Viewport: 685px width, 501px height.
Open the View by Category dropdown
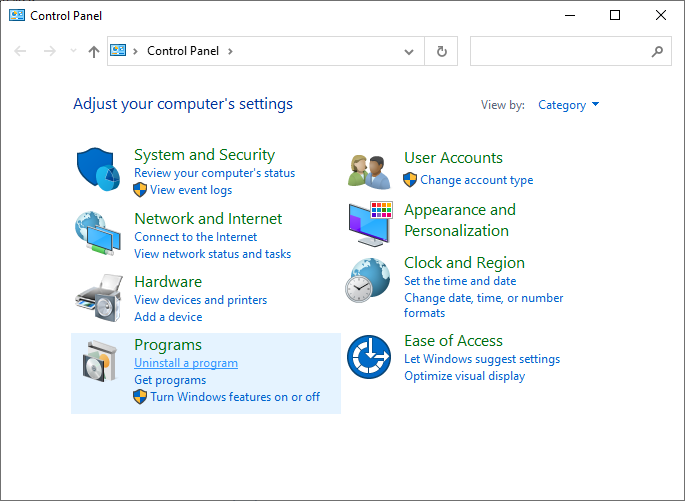click(x=568, y=105)
